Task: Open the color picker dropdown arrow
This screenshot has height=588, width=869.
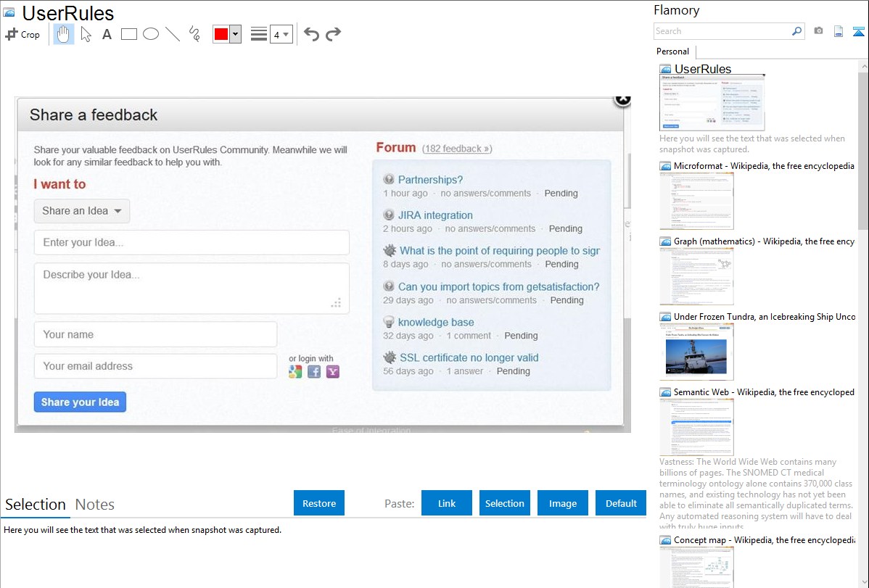Action: tap(235, 34)
